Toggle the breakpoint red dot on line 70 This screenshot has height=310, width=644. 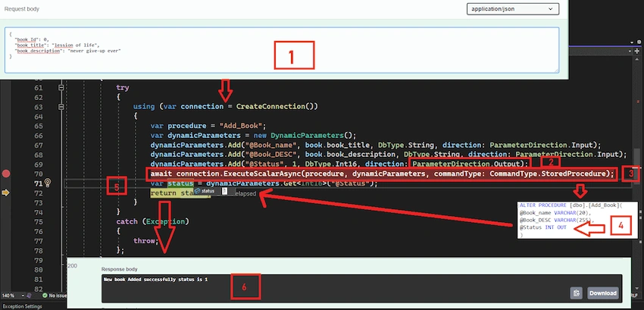point(6,174)
